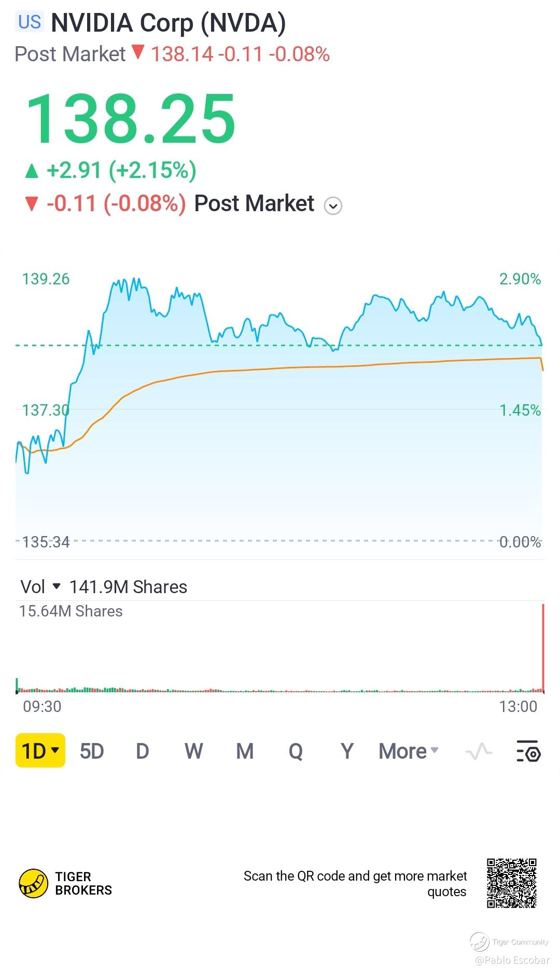Expand the More timeframes menu
The height and width of the screenshot is (973, 560).
pyautogui.click(x=409, y=751)
